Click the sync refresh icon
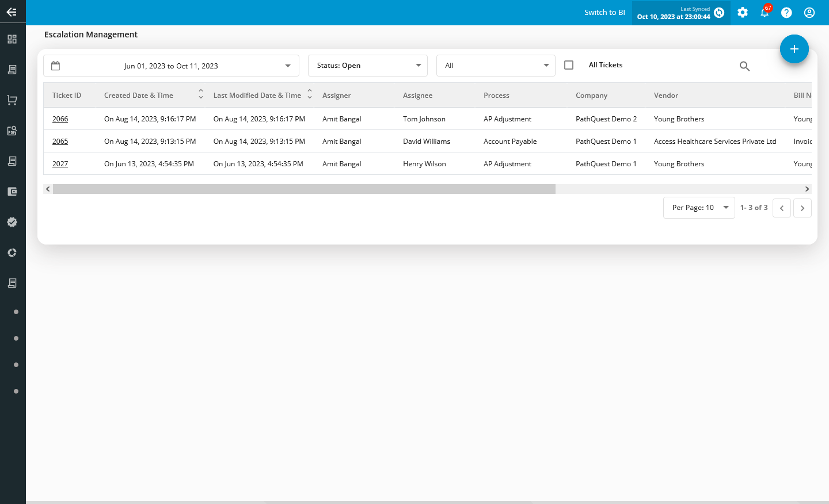829x504 pixels. pyautogui.click(x=719, y=13)
